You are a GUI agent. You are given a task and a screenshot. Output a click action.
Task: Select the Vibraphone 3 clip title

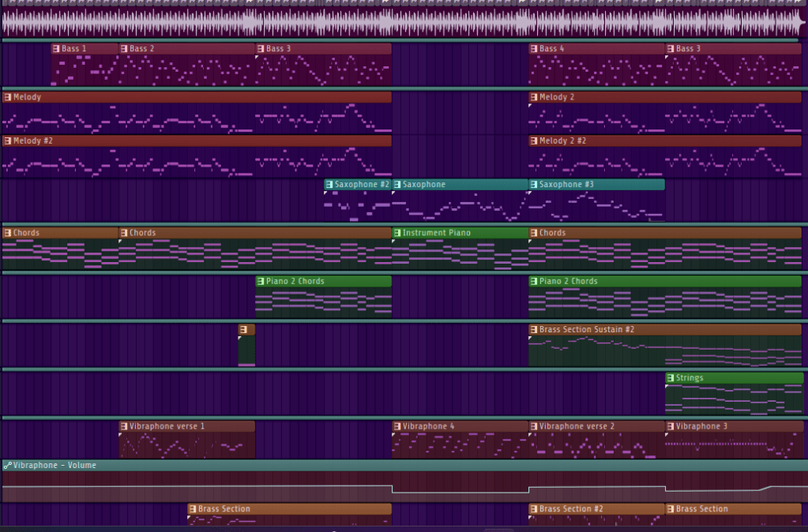701,426
